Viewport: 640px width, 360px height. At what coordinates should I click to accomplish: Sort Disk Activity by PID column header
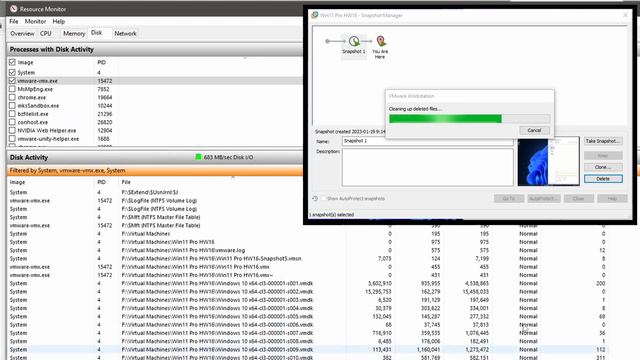coord(102,182)
